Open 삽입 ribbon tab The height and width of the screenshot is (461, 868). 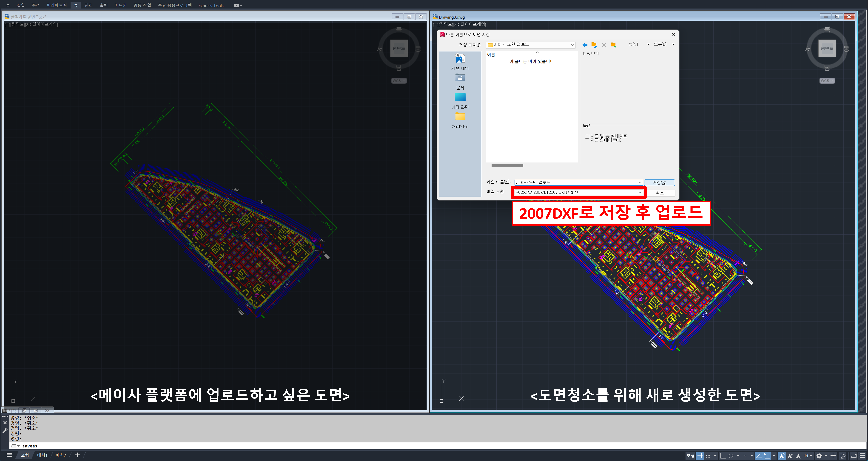21,5
